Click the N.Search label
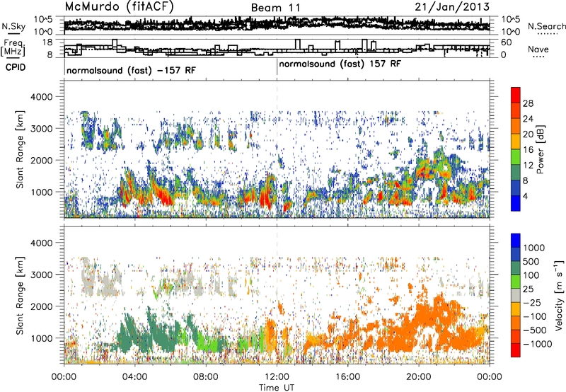This screenshot has height=392, width=566. (546, 26)
